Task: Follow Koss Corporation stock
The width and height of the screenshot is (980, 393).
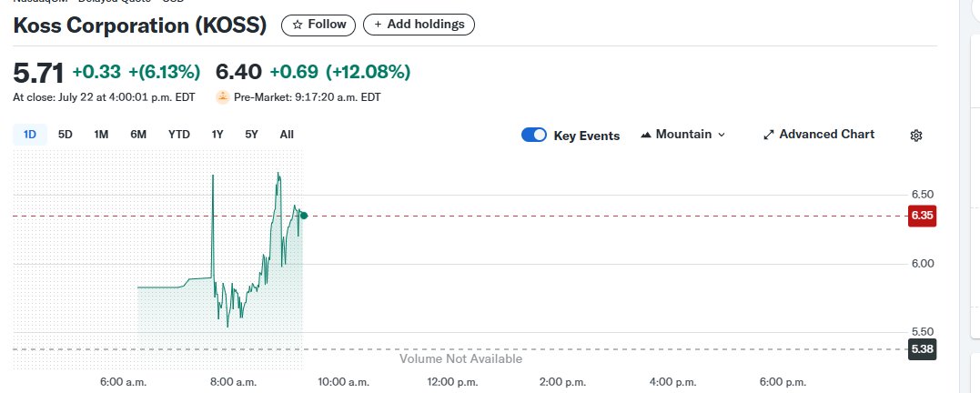Action: 318,25
